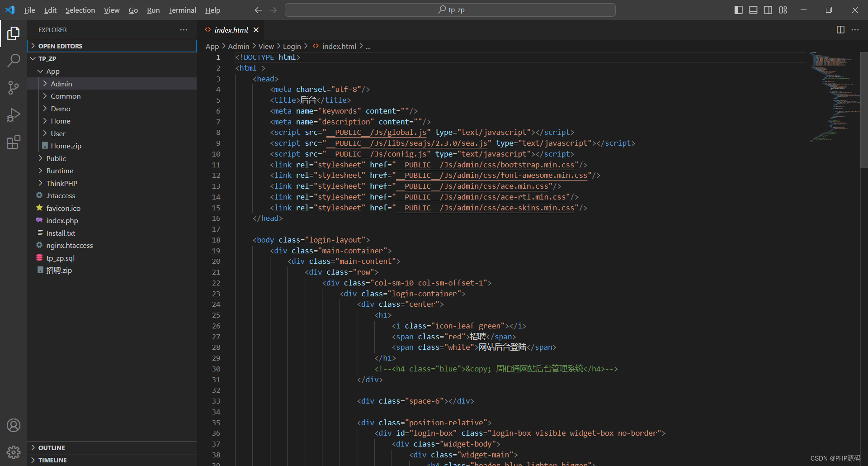The height and width of the screenshot is (466, 868).
Task: Open Manage settings gear icon
Action: (14, 452)
